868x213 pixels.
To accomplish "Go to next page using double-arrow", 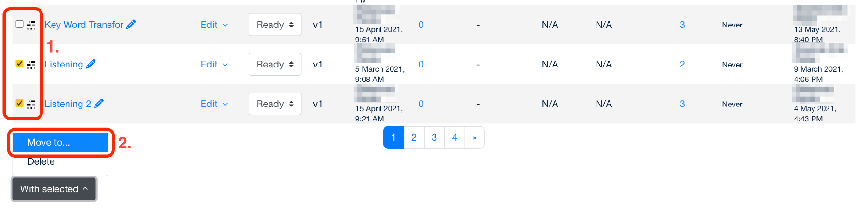I will click(475, 138).
